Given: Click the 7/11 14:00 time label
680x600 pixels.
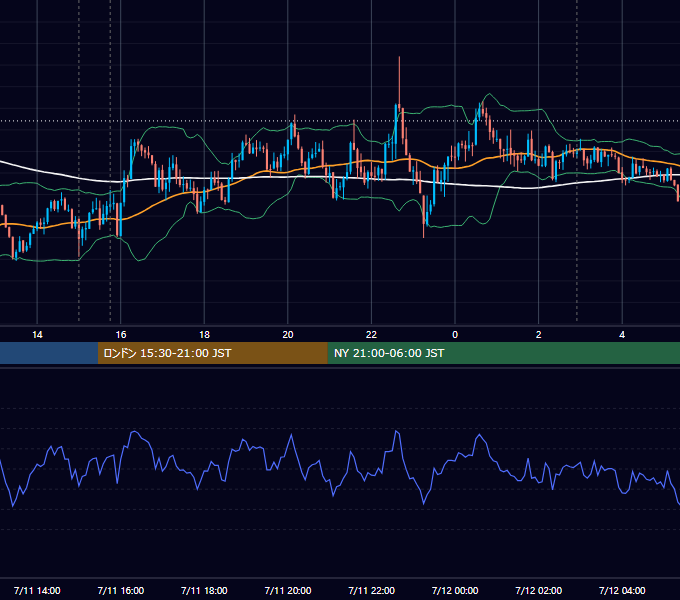Looking at the screenshot, I should pyautogui.click(x=37, y=590).
